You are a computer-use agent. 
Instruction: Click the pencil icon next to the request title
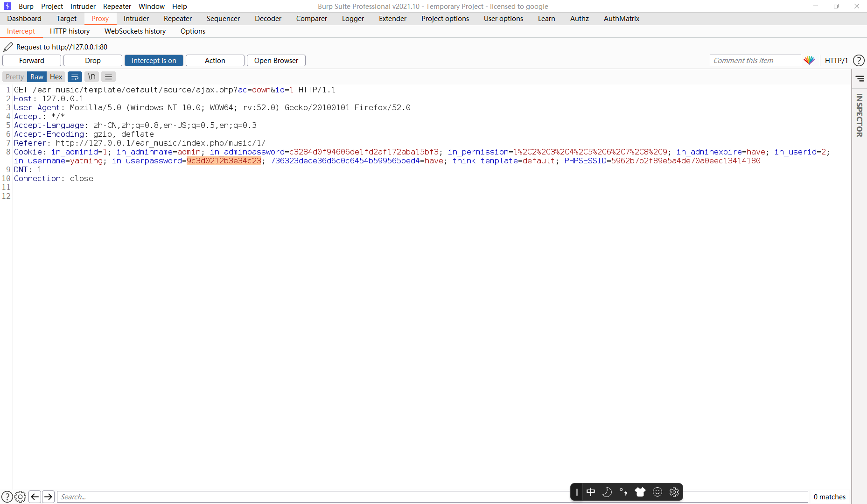(x=7, y=47)
